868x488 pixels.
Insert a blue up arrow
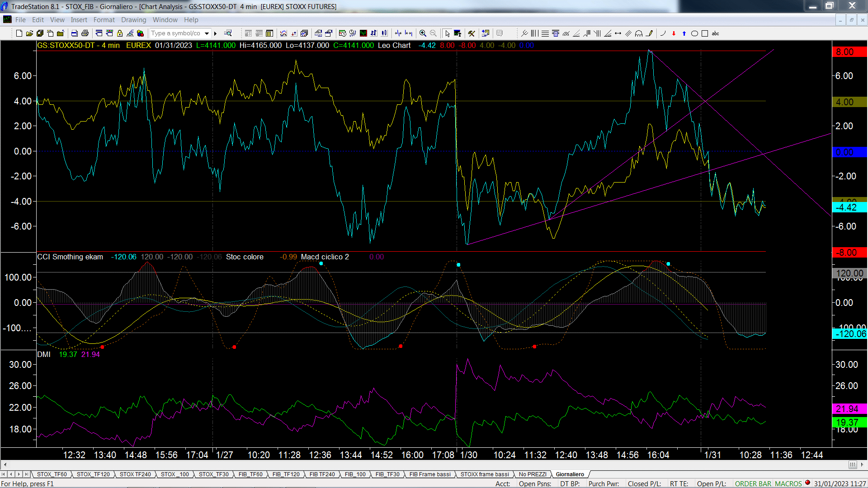[684, 33]
